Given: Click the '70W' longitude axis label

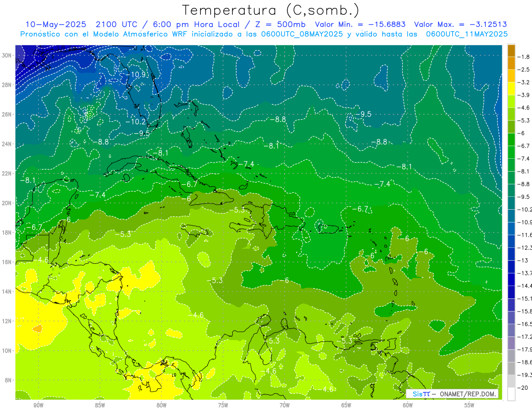Looking at the screenshot, I should tap(285, 405).
